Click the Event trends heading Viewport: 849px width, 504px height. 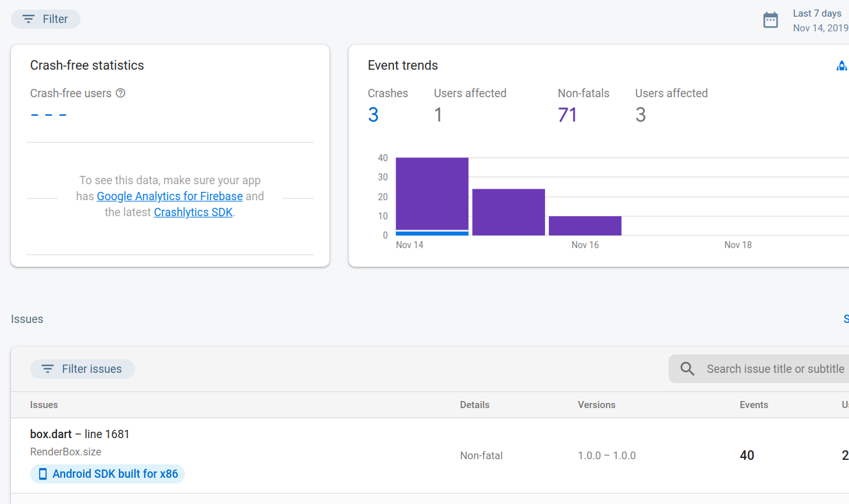pyautogui.click(x=403, y=65)
